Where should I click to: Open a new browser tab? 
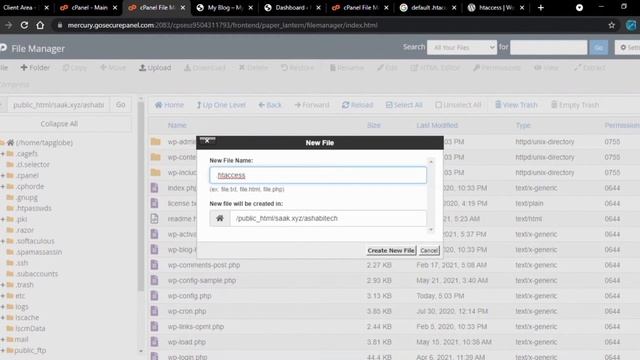(541, 7)
